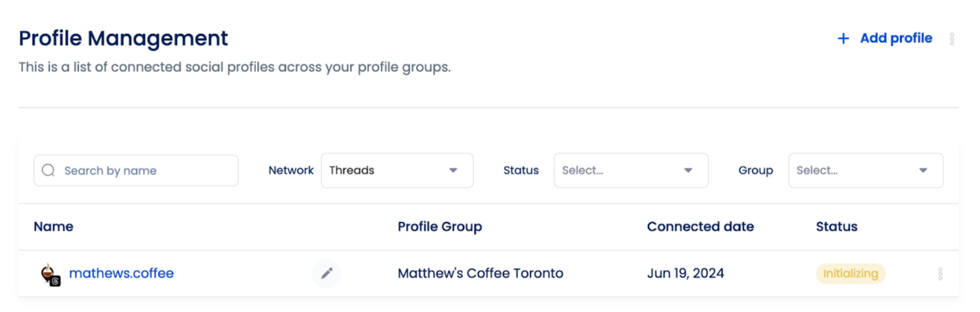980x312 pixels.
Task: Select the Matthew's Coffee Toronto group cell
Action: (x=480, y=273)
